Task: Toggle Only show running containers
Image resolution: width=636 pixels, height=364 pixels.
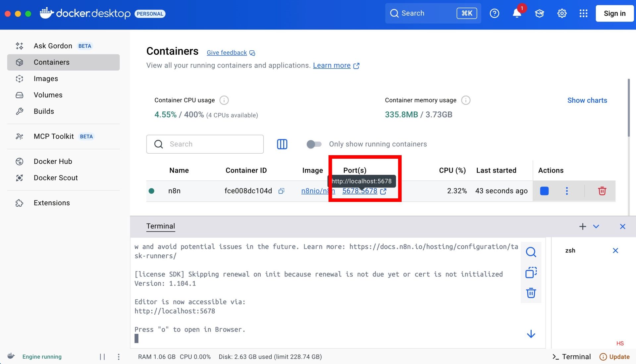Action: [x=314, y=144]
